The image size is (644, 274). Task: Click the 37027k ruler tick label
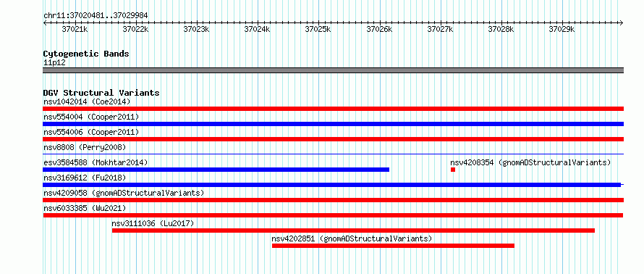(x=440, y=29)
